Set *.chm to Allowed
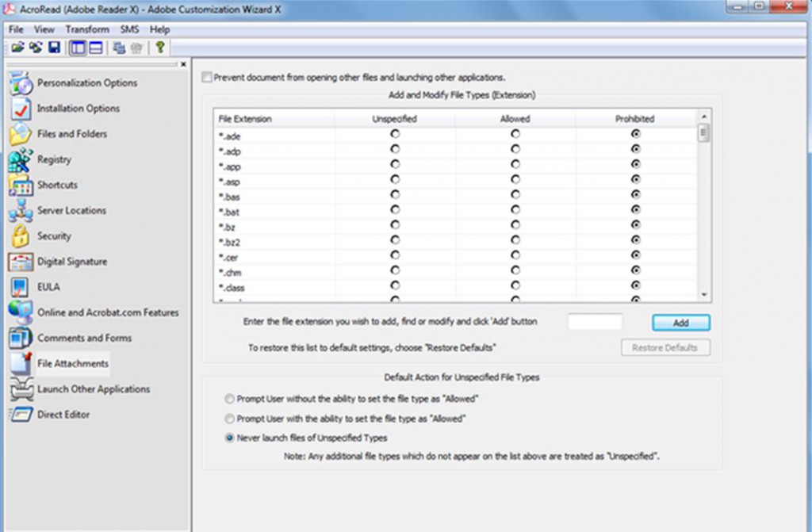Viewport: 812px width, 532px height. pos(515,270)
